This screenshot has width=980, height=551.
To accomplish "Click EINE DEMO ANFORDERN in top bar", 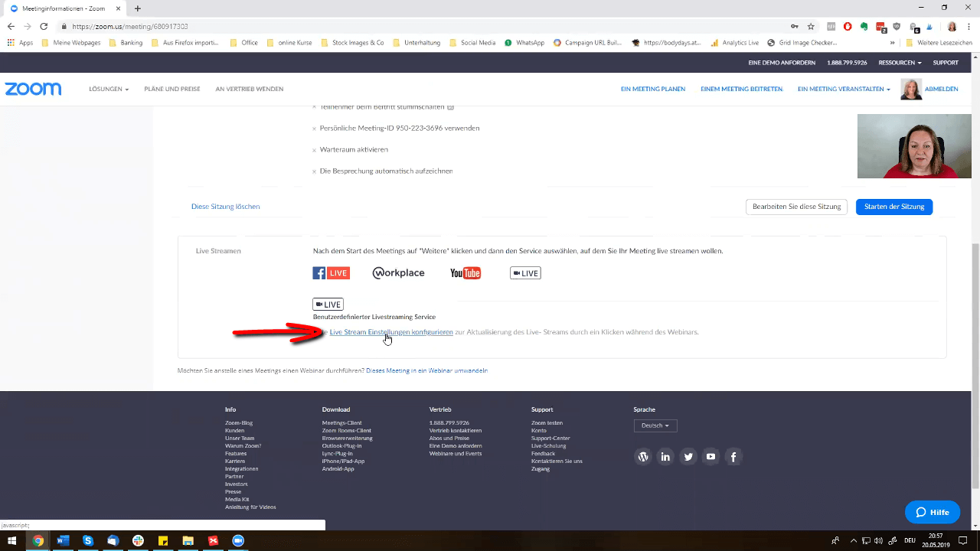I will 782,63.
